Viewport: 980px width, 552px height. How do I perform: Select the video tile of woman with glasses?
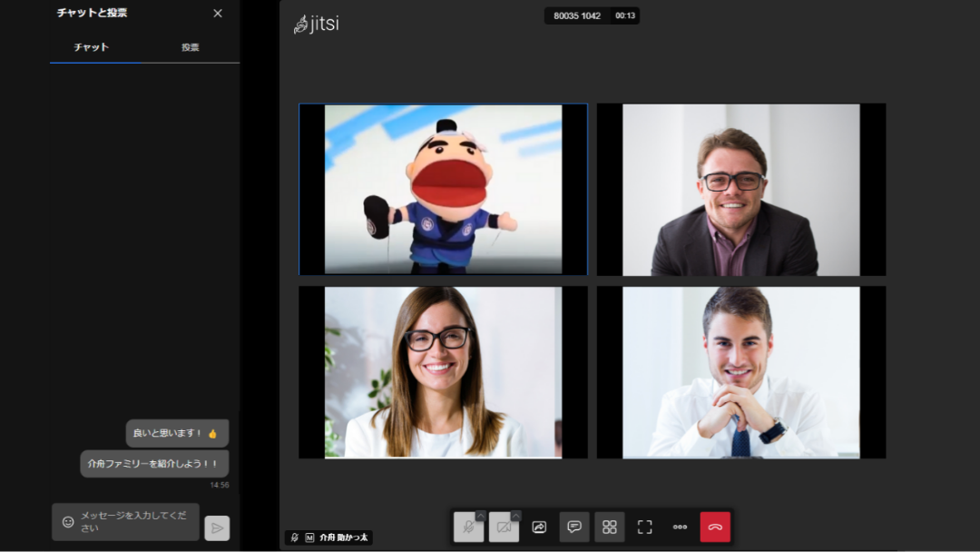[443, 372]
